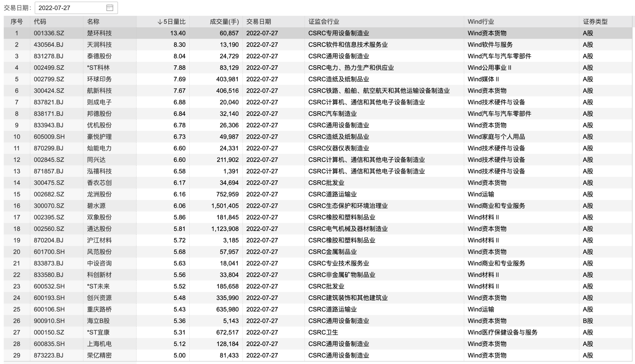Select CSRC金属制品业 cell
Screen dimensions: 635x364
[332, 252]
